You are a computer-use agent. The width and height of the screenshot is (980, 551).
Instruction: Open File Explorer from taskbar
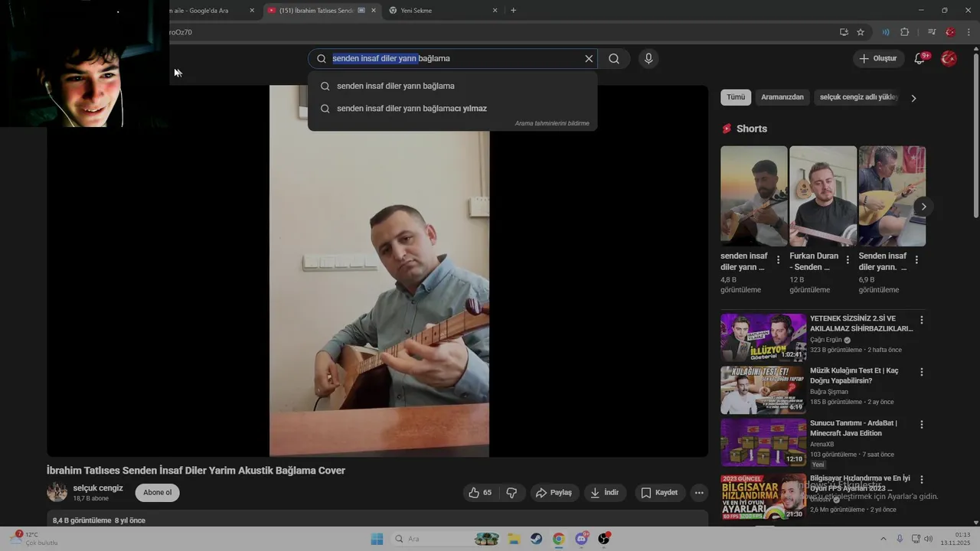tap(514, 539)
